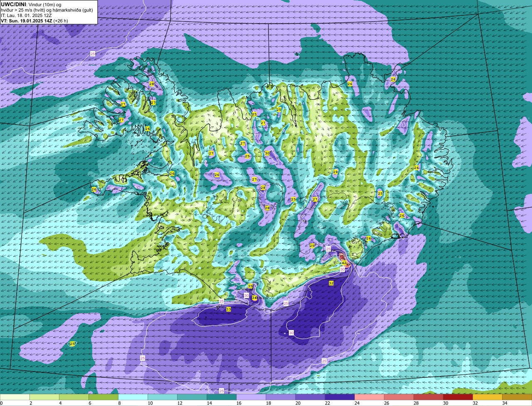Click the pale cream 0–2 m/s legend swatch
Viewport: 532px width, 406px height.
[15, 397]
